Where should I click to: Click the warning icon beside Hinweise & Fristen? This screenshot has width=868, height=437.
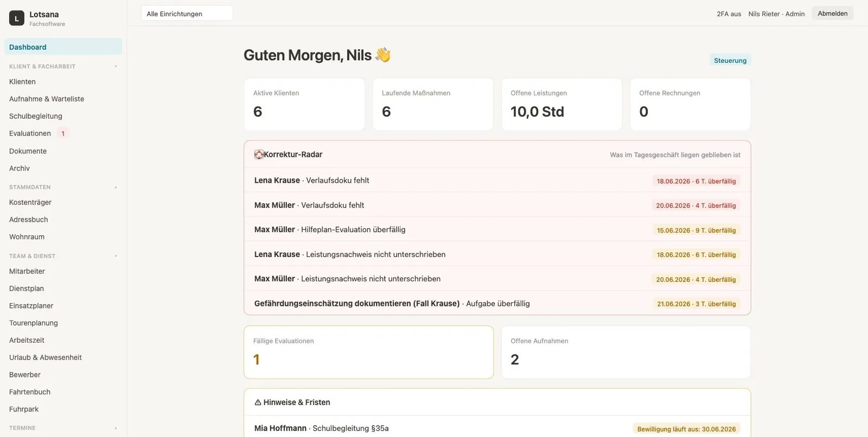tap(258, 402)
